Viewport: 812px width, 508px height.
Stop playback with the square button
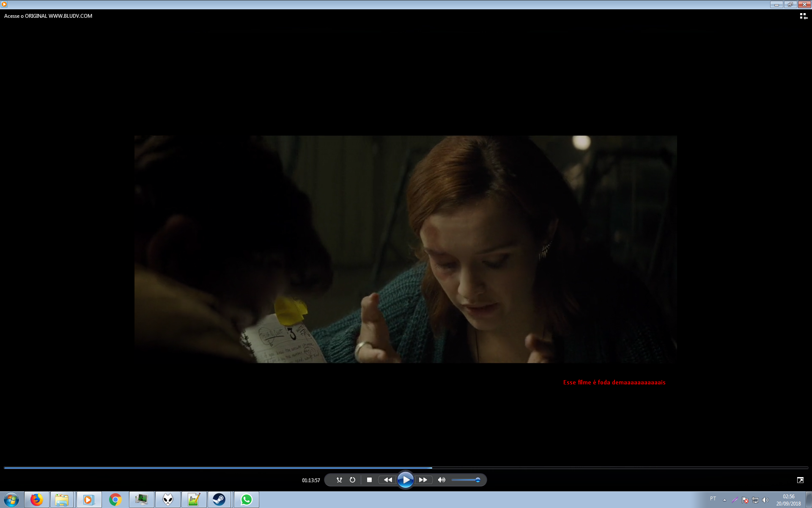(369, 480)
